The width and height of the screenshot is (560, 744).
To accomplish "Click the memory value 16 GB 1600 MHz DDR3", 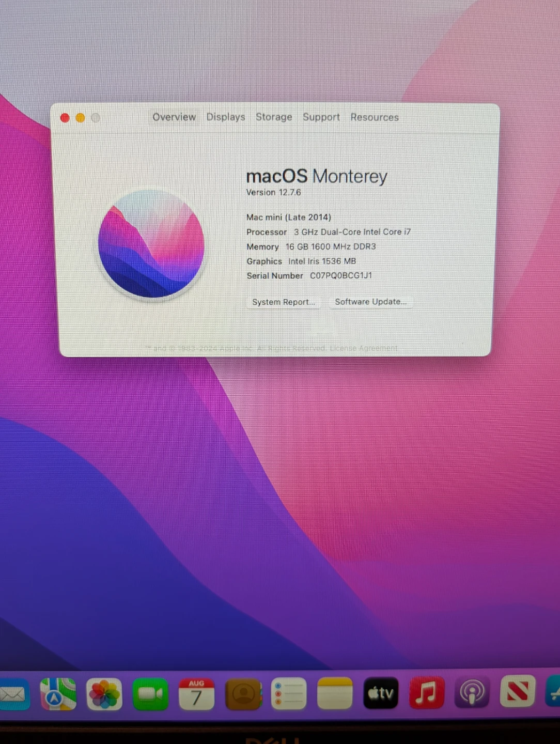I will pyautogui.click(x=331, y=246).
